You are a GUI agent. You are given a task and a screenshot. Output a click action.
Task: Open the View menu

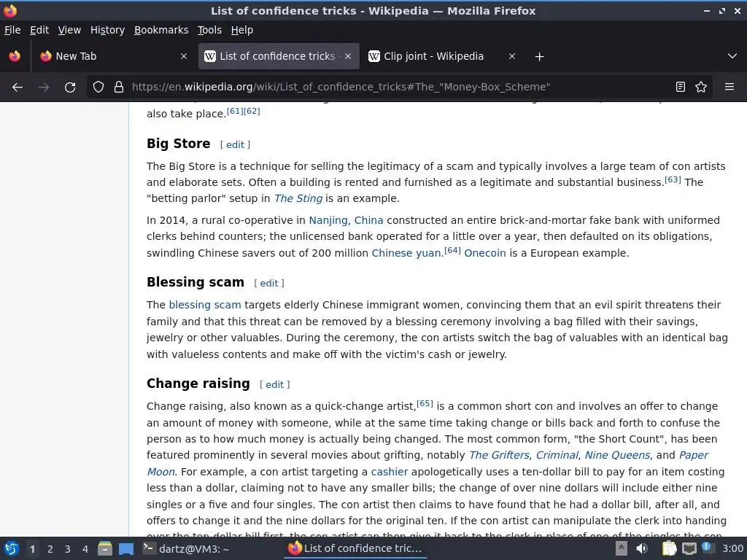coord(69,30)
